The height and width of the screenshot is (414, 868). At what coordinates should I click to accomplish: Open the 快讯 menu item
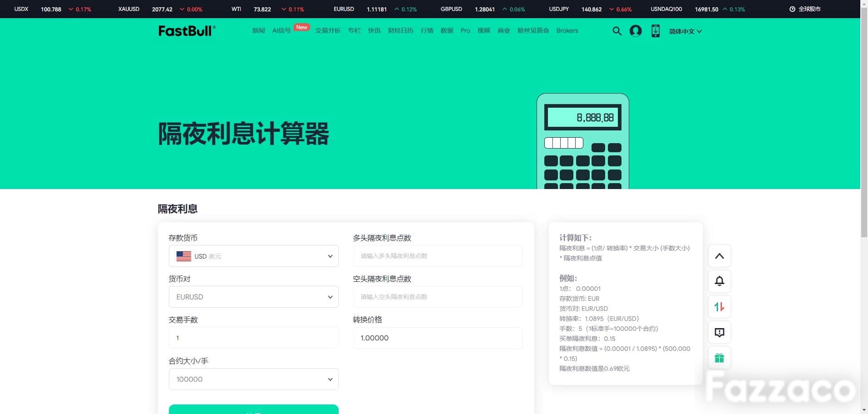pyautogui.click(x=374, y=30)
